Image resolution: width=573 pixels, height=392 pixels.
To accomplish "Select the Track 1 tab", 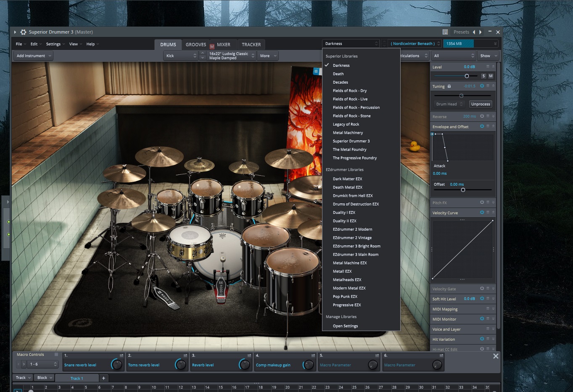I will coord(77,378).
